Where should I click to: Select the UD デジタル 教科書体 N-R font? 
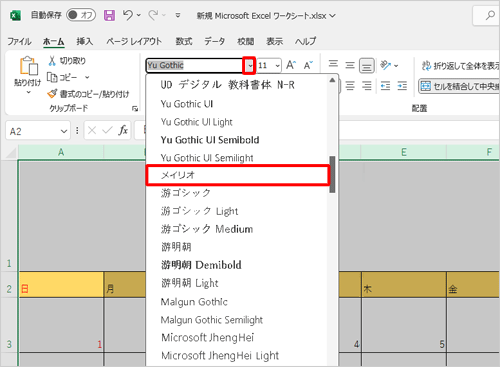237,85
